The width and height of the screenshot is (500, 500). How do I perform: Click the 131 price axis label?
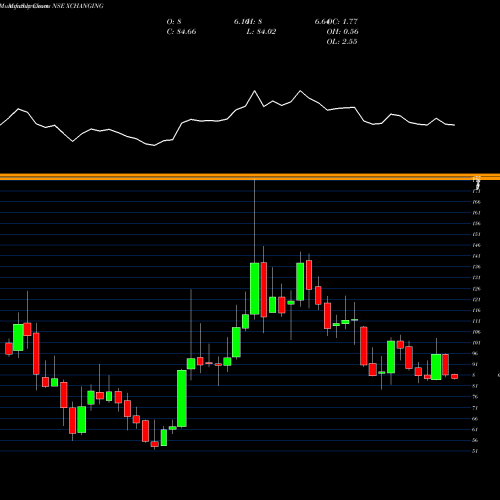477,278
